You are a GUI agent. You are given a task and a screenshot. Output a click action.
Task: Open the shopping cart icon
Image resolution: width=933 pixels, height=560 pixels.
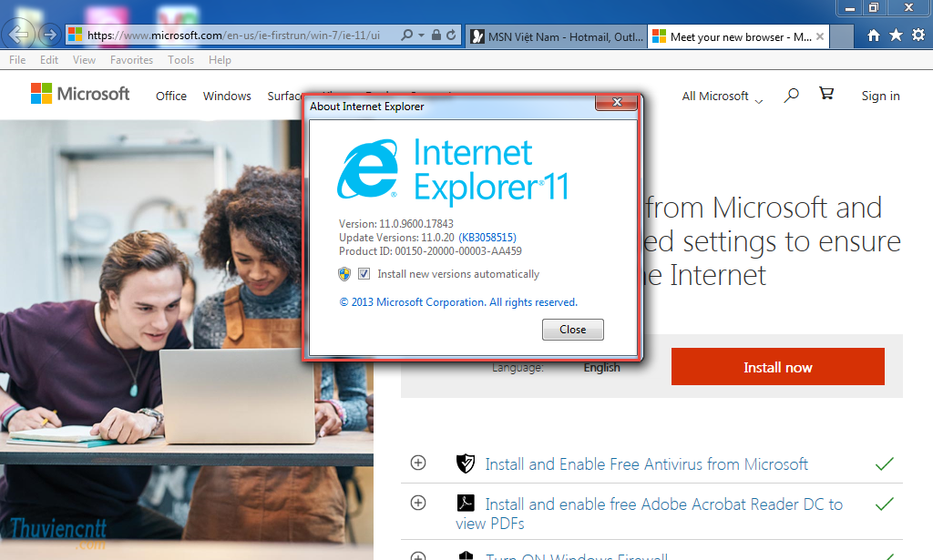coord(826,93)
